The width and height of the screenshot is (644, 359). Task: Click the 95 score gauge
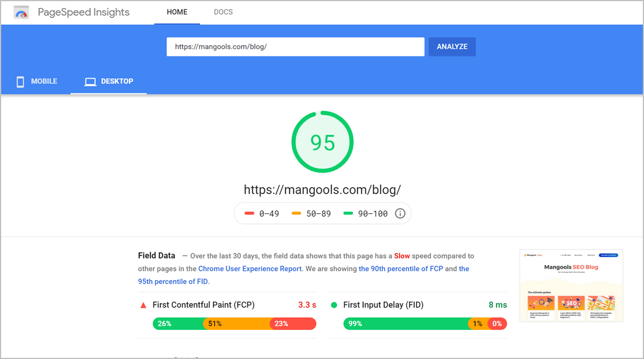323,142
